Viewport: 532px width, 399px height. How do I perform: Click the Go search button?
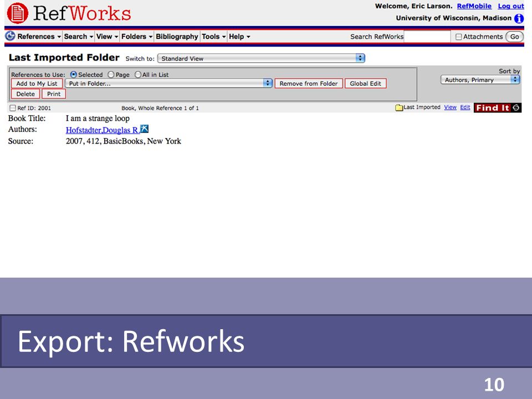[514, 37]
